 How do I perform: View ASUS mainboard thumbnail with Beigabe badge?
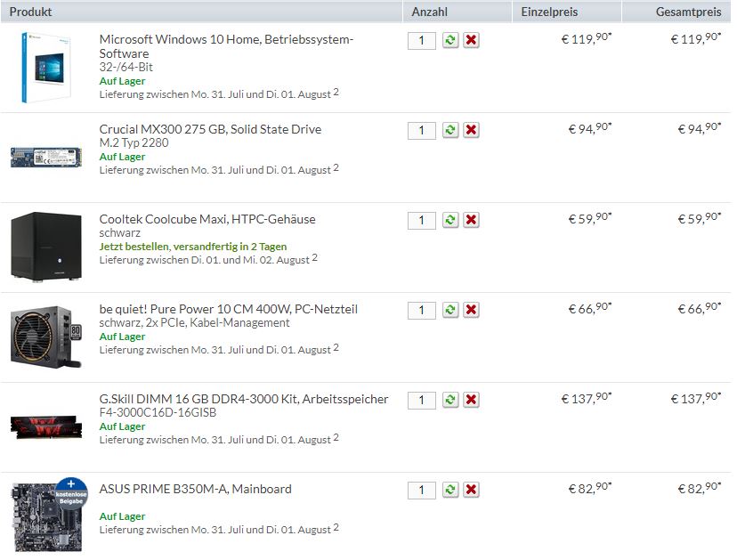pyautogui.click(x=49, y=515)
